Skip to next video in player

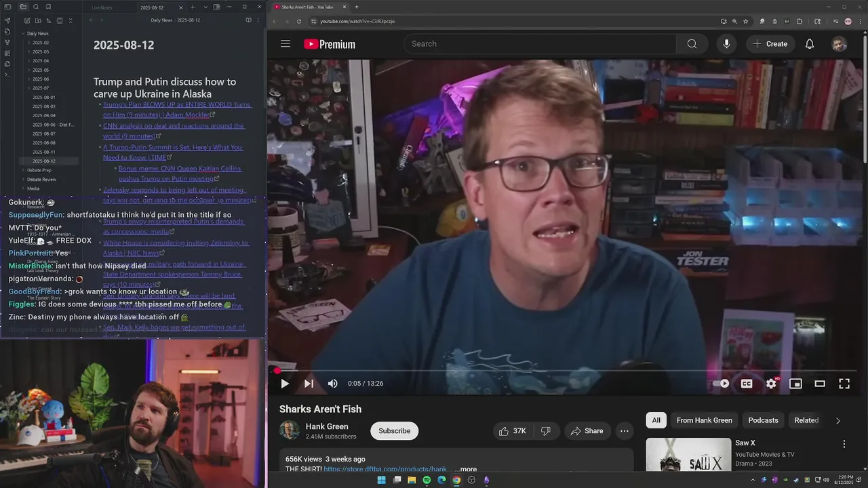point(309,384)
